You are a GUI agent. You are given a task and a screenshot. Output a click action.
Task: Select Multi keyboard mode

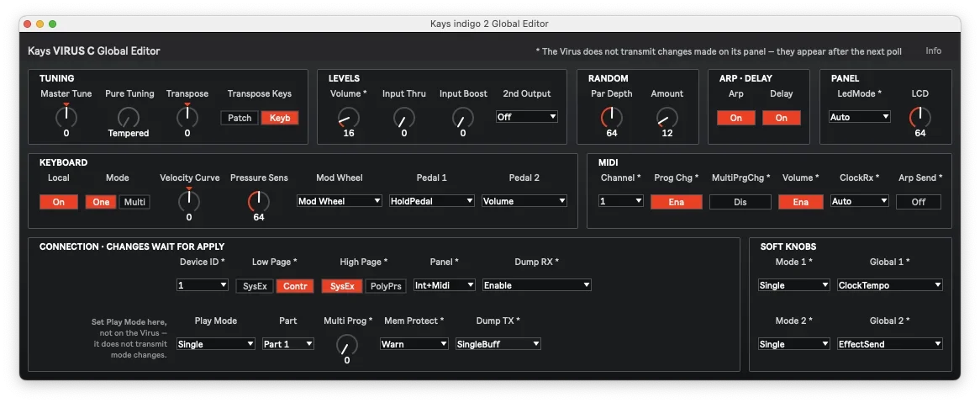coord(134,202)
